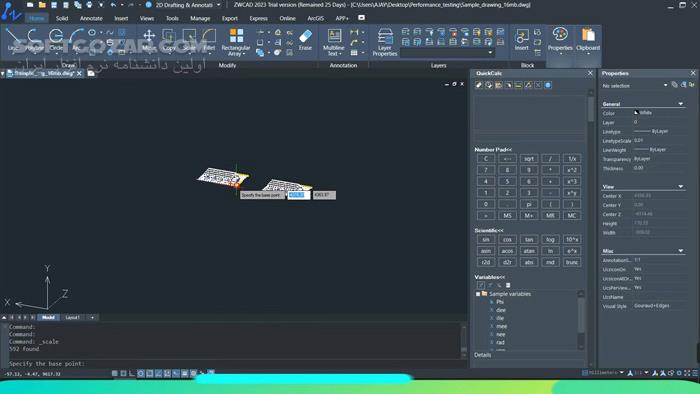Open the Insert ribbon tab
Screen dimensions: 700x394
coord(121,18)
